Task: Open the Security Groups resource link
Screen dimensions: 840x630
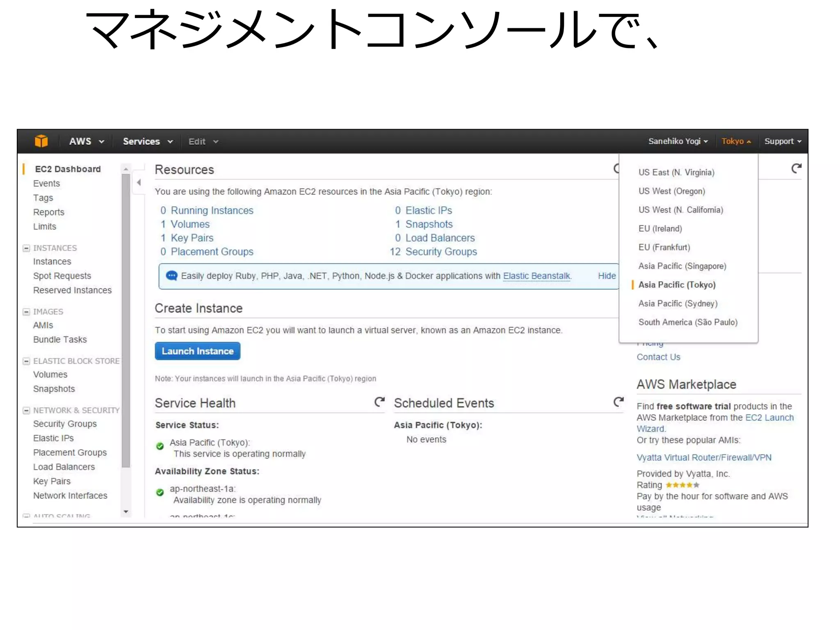Action: pos(441,252)
